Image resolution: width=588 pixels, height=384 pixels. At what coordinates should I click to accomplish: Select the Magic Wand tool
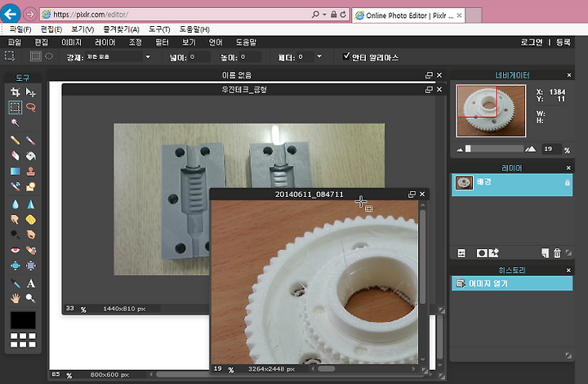point(15,123)
